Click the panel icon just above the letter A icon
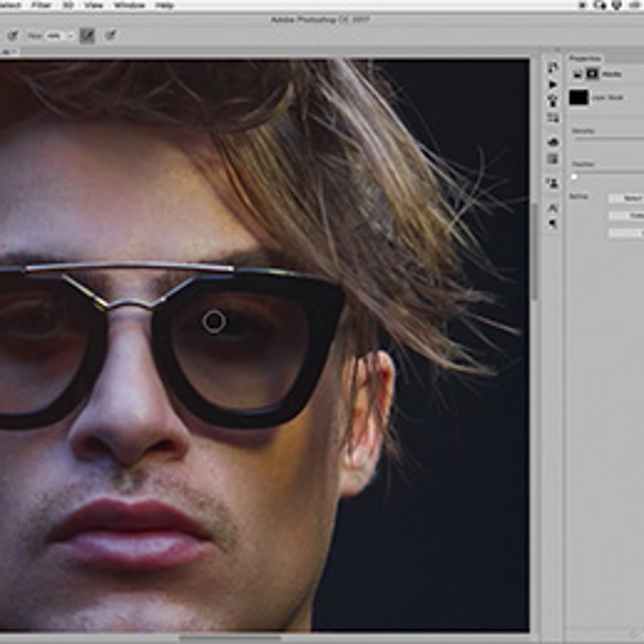The image size is (644, 644). click(x=554, y=183)
